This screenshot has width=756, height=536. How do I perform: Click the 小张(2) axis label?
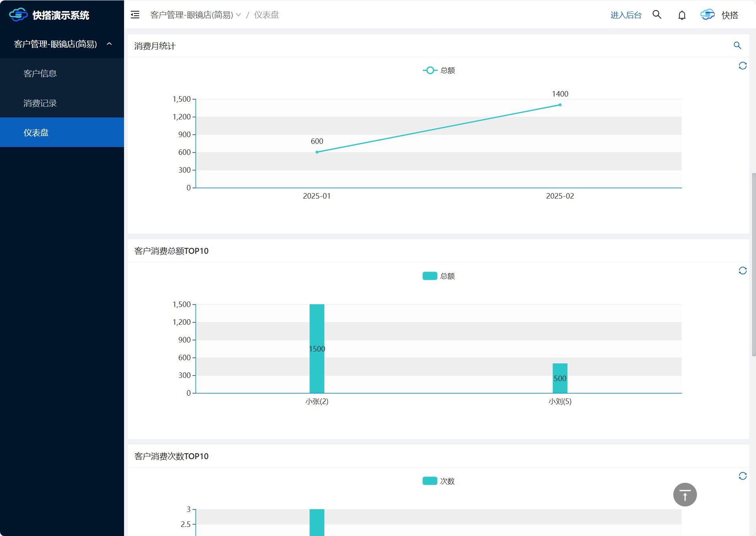[x=317, y=401]
